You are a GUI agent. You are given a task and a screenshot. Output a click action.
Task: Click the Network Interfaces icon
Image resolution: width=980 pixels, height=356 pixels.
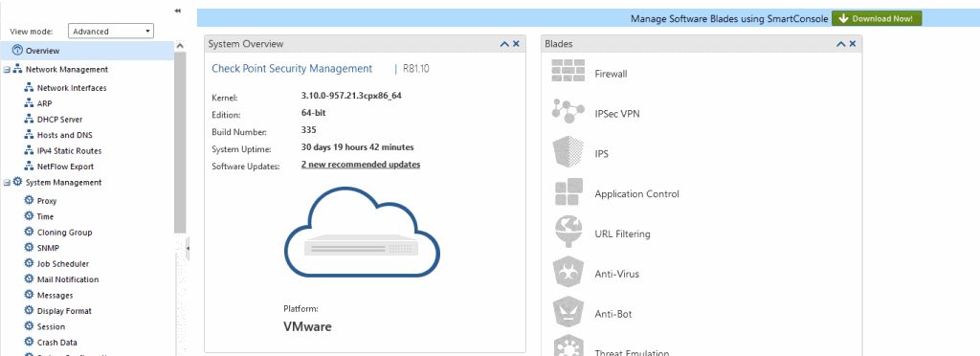coord(28,87)
